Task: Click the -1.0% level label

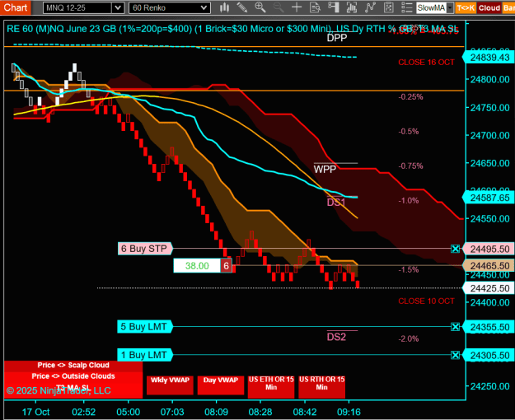Action: pyautogui.click(x=408, y=201)
